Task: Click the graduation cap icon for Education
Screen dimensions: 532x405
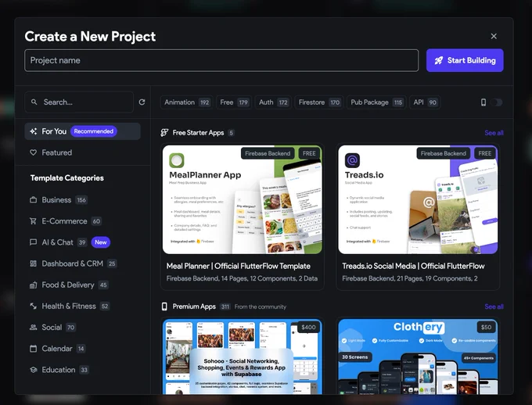Action: [x=33, y=370]
